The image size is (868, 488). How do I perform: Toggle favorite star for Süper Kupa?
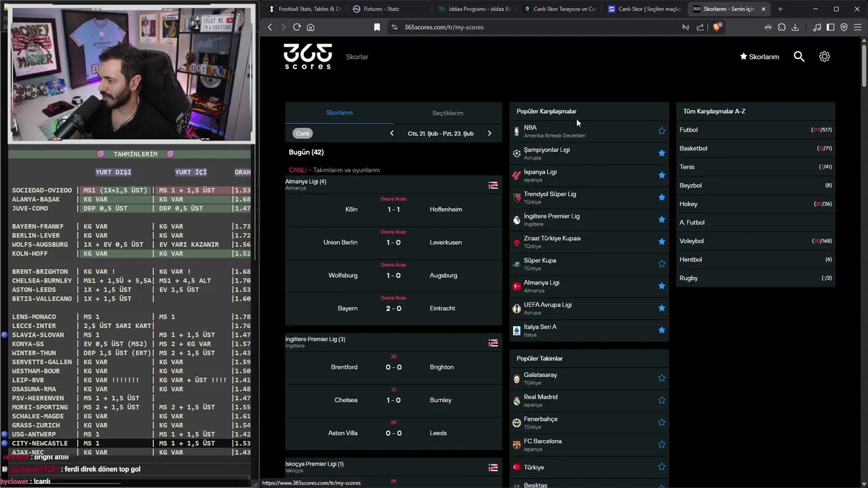662,264
